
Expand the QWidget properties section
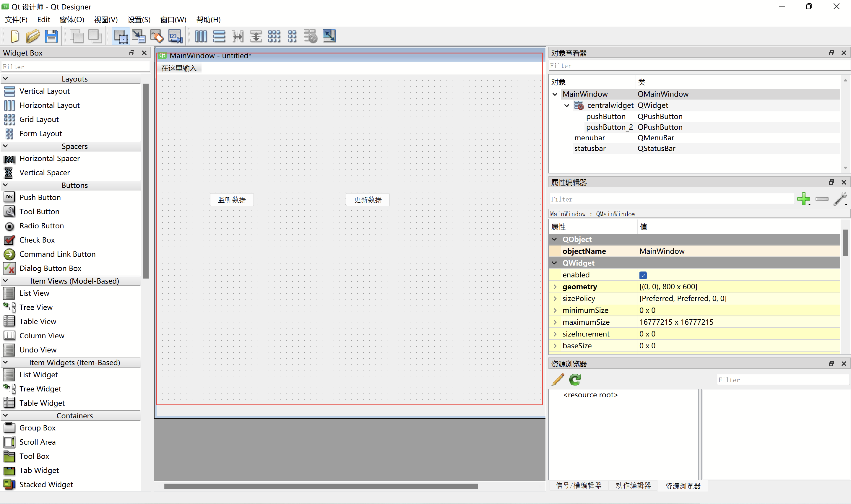point(554,263)
